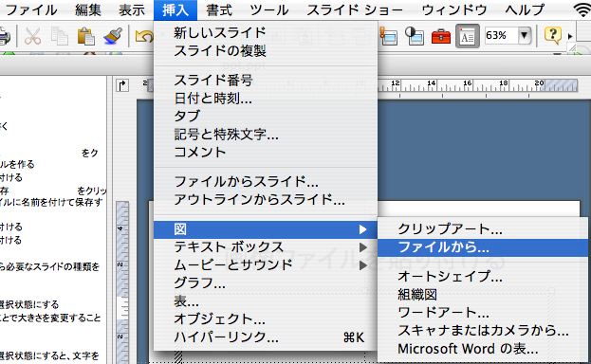Viewport: 591px width, 364px height.
Task: Click outline text ら必要なスライドの種類を
Action: tap(49, 267)
